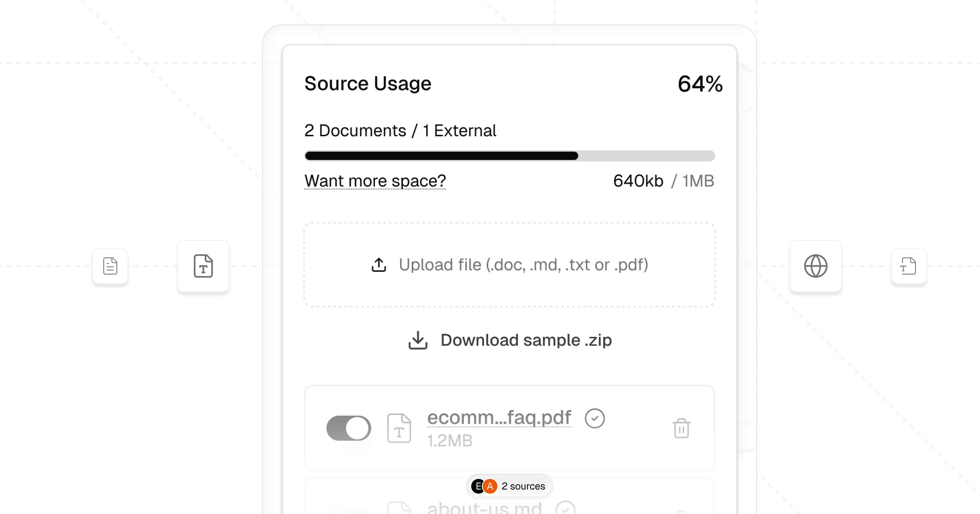The height and width of the screenshot is (514, 980).
Task: Delete ecomm...faq.pdf using the trash icon
Action: (x=681, y=428)
